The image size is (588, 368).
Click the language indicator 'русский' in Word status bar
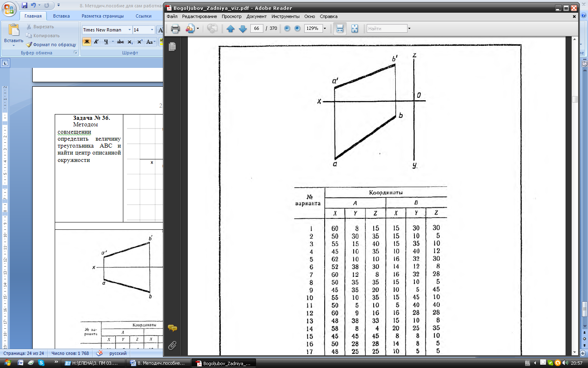(118, 353)
